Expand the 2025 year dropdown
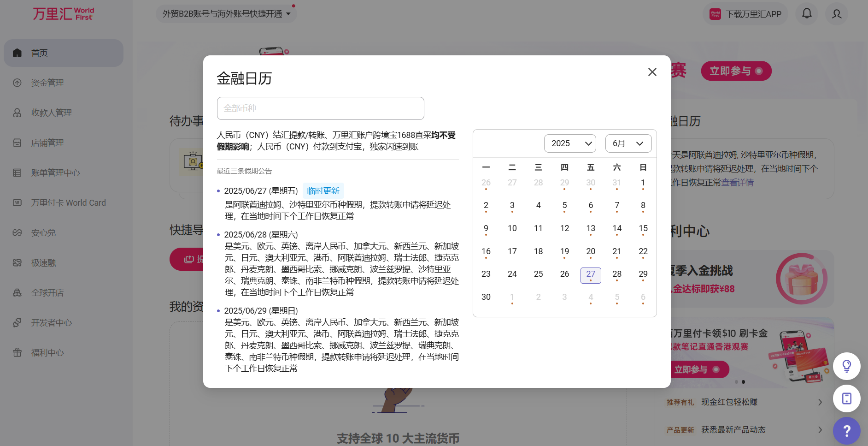This screenshot has width=868, height=446. click(570, 143)
